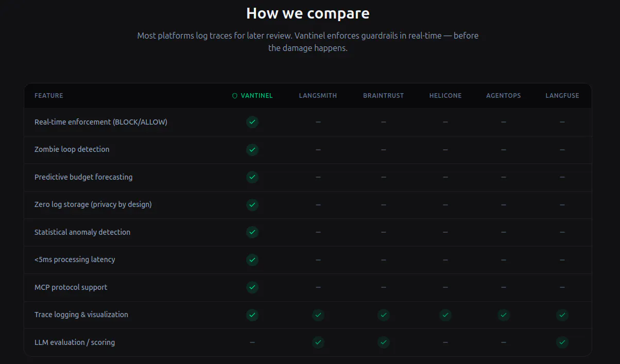
Task: Click Vantinel check for Real-time enforcement
Action: [x=252, y=122]
